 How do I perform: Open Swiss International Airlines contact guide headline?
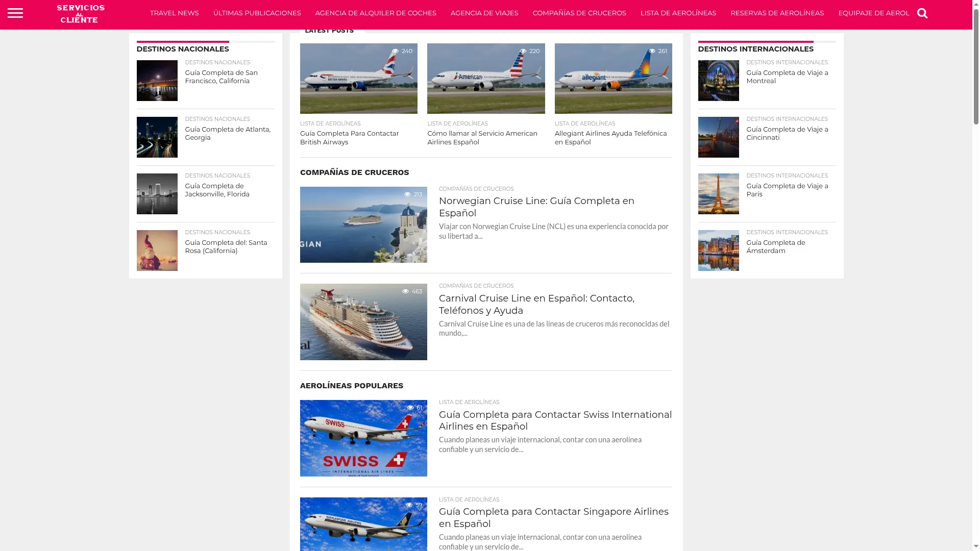[x=555, y=420]
